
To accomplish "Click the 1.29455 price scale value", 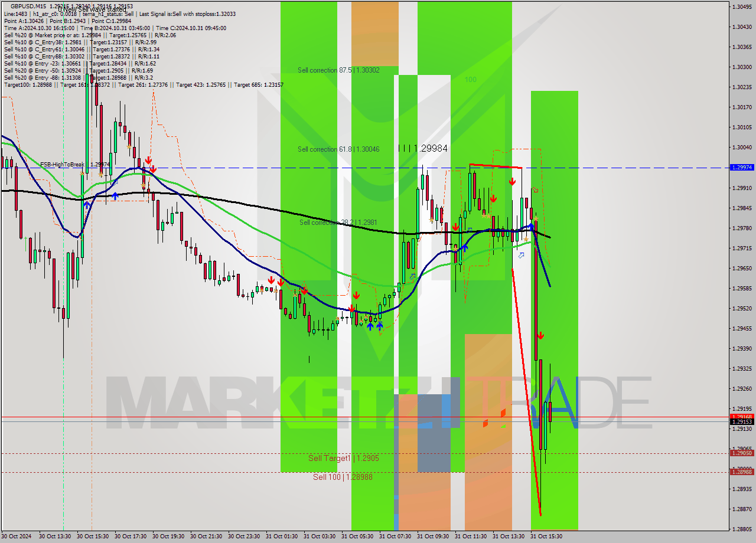I will point(742,328).
